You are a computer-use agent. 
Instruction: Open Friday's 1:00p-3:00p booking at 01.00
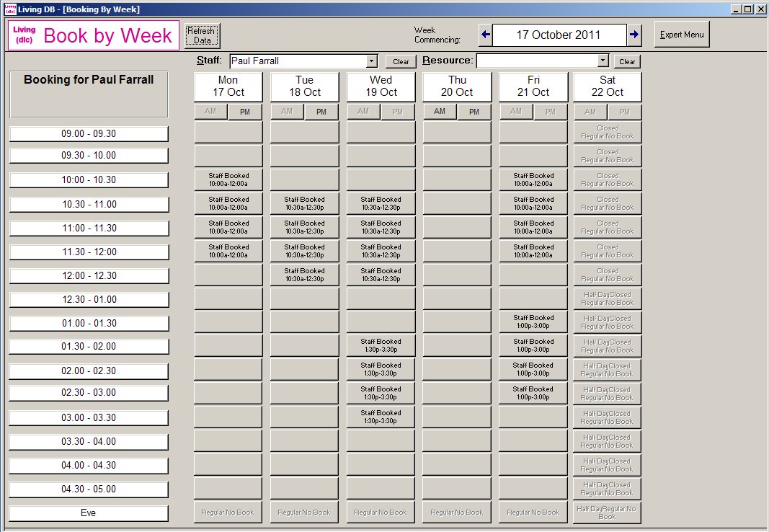533,322
